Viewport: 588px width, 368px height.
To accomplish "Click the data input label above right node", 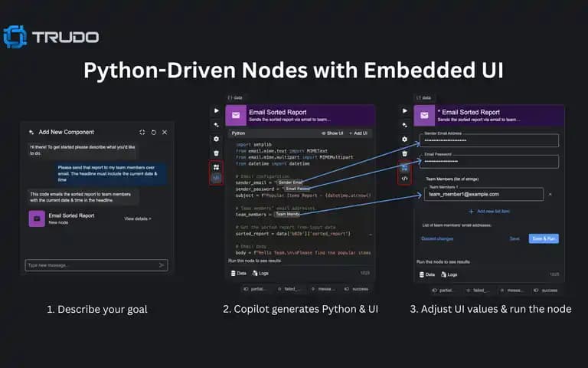I will [x=423, y=97].
